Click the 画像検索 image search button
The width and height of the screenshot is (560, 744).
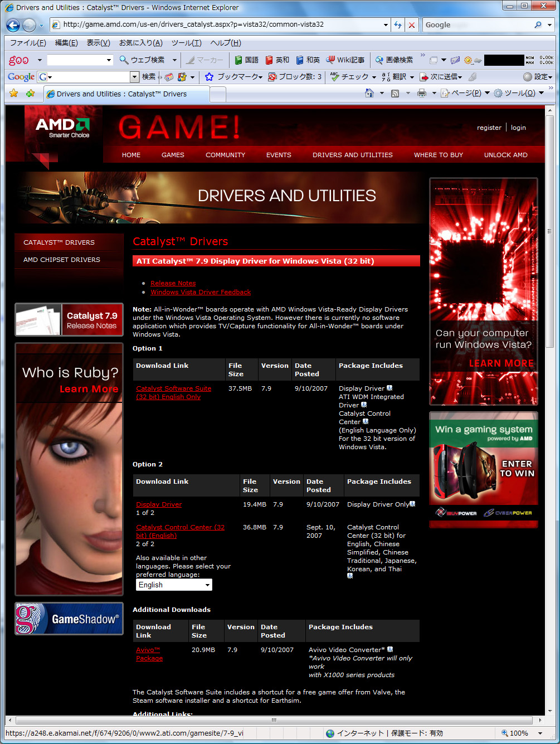tap(394, 60)
